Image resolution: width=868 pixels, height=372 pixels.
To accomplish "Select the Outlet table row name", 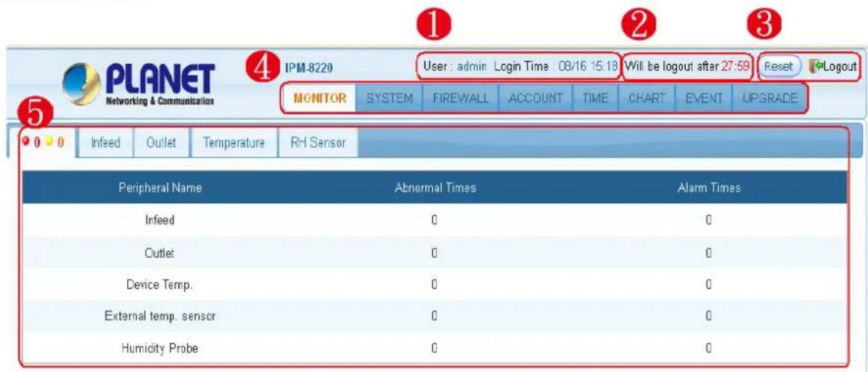I will click(160, 252).
